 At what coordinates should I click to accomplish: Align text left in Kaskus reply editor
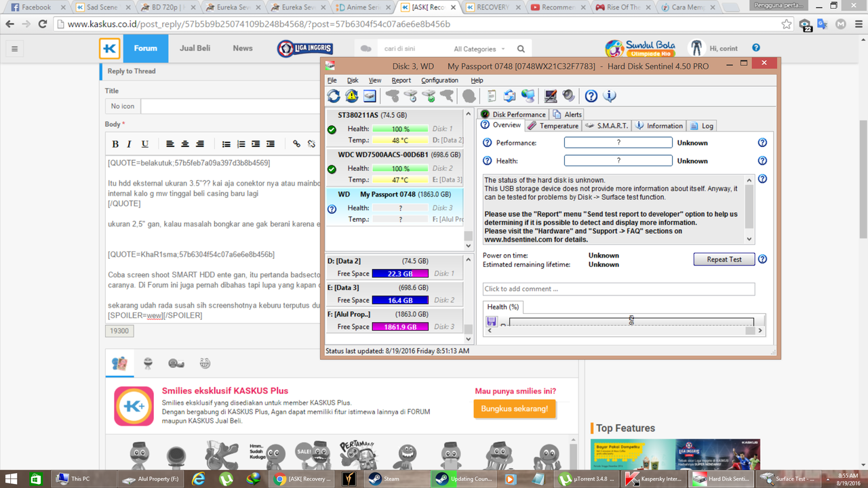(x=170, y=144)
